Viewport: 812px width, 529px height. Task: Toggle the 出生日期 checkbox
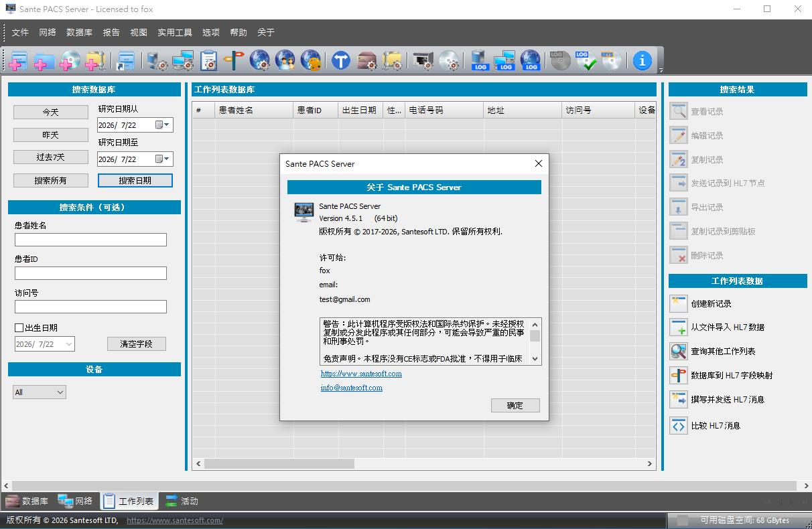pyautogui.click(x=19, y=328)
